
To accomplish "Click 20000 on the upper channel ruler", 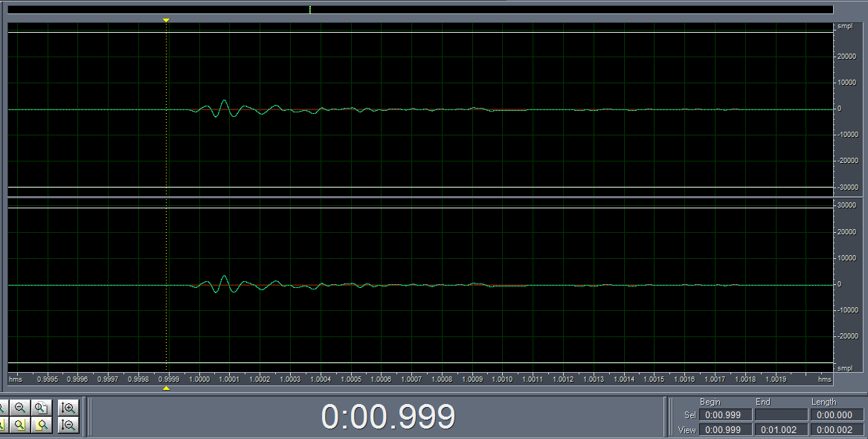I will point(847,57).
